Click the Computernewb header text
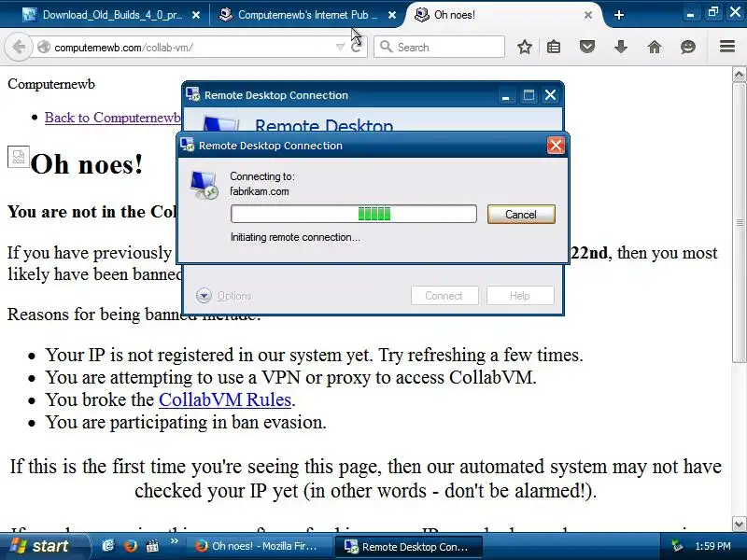This screenshot has width=747, height=560. 51,84
